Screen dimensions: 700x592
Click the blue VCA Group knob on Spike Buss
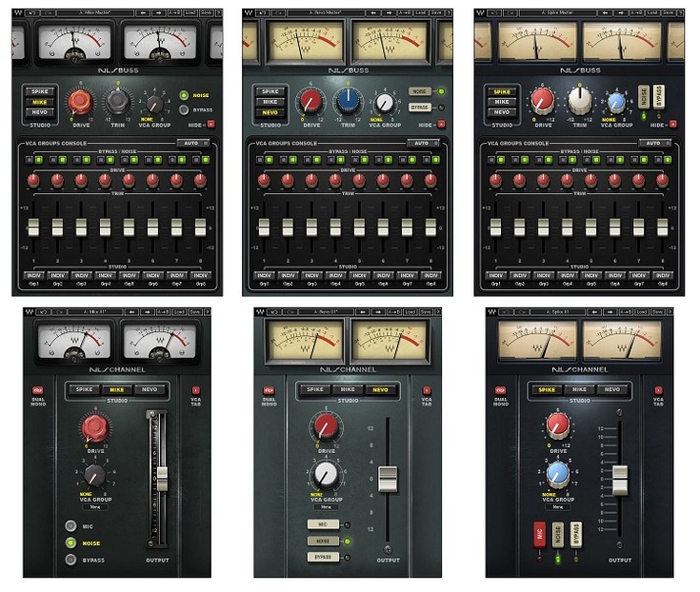coord(616,102)
